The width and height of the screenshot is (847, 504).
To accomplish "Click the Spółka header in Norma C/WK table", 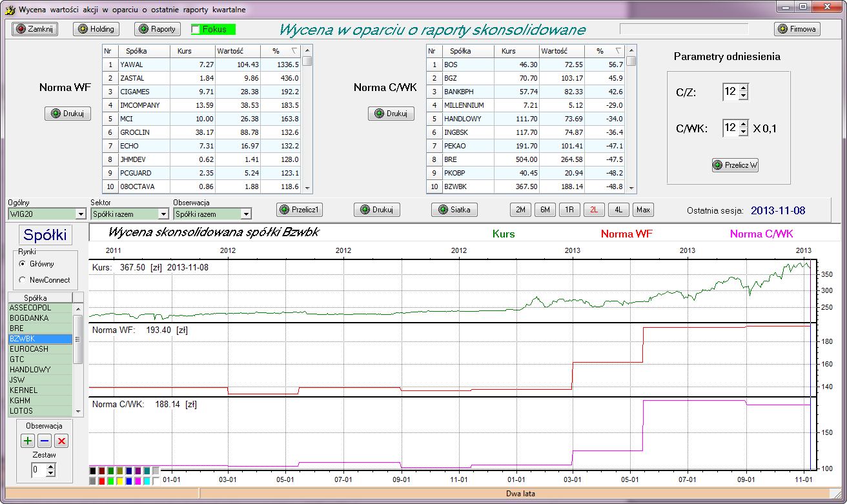I will (x=469, y=51).
